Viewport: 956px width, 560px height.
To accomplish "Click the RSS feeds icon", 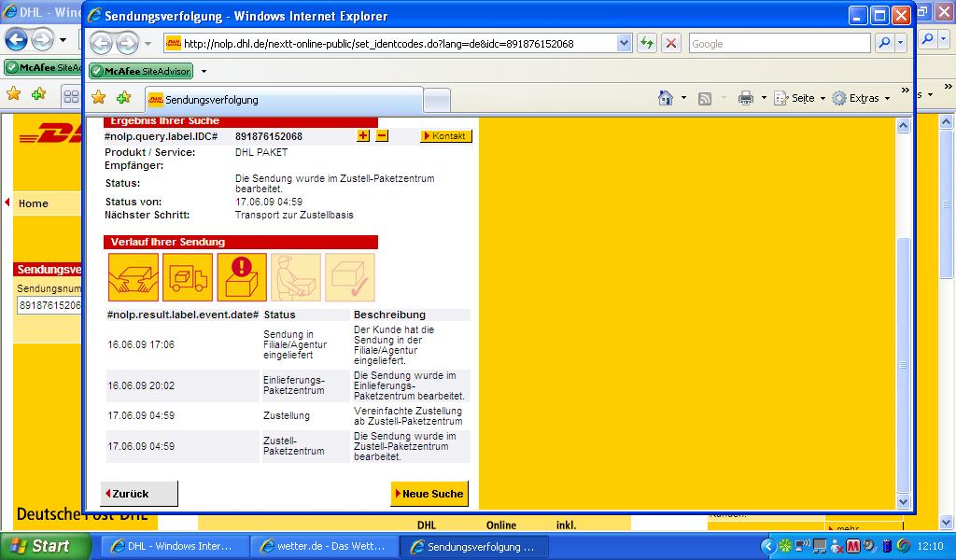I will point(705,99).
